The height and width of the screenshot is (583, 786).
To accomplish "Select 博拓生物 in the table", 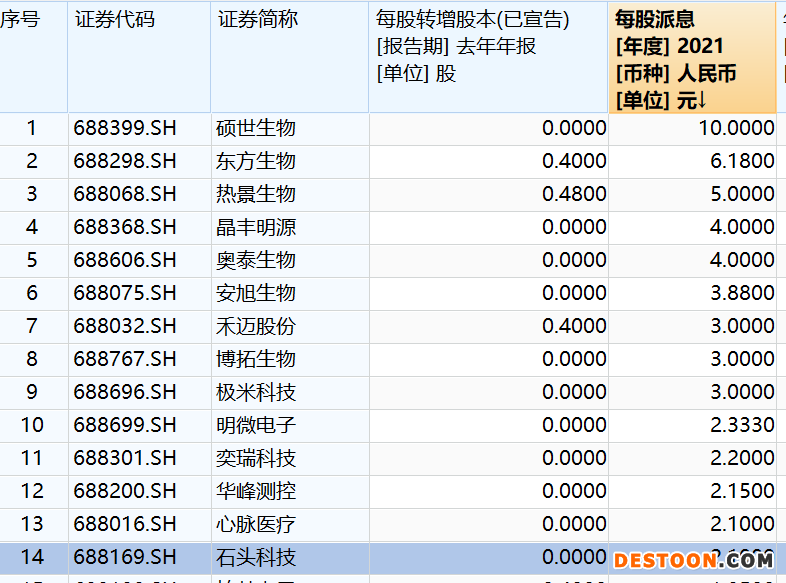I will coord(256,359).
